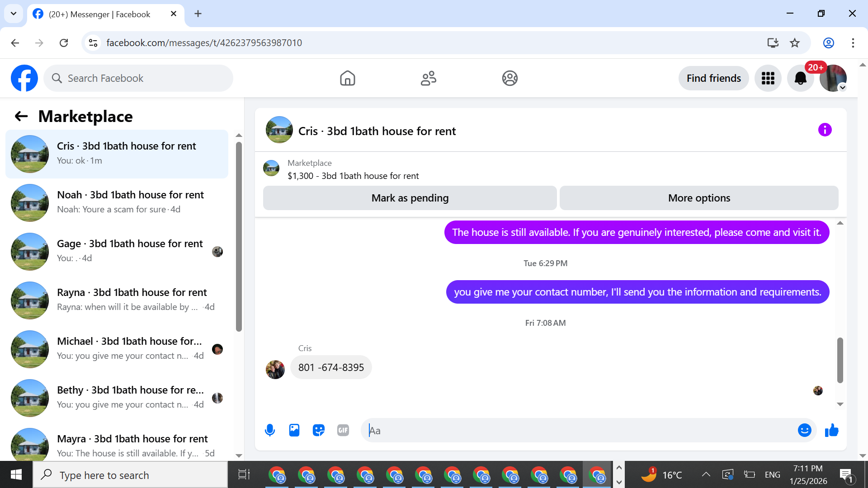Click chat scroll-down arrow

coord(840,404)
